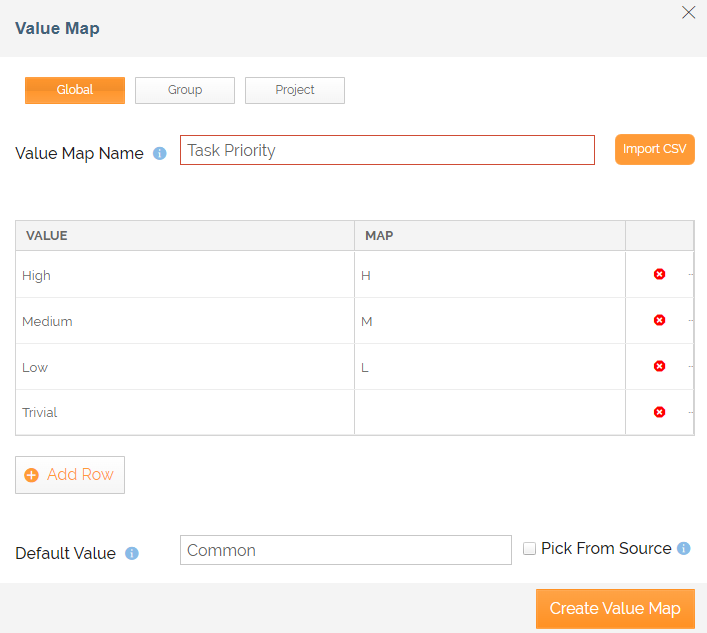The image size is (707, 633).
Task: Open the Project tab
Action: (x=295, y=90)
